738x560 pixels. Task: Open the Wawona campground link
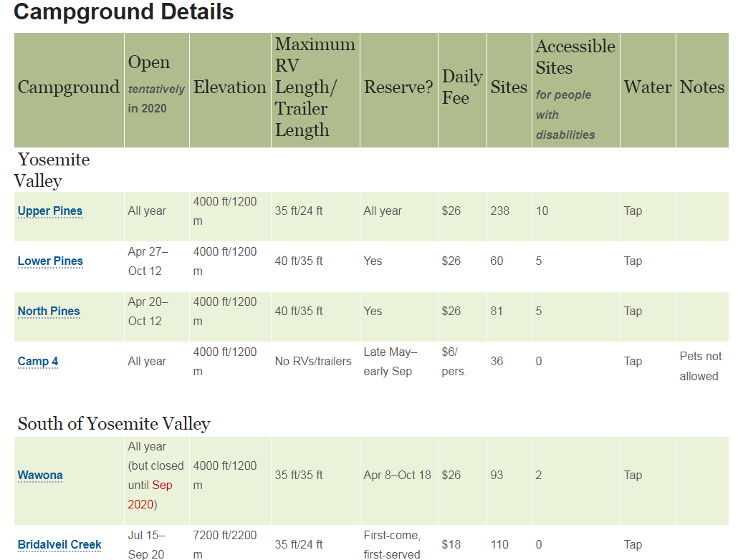pos(40,475)
